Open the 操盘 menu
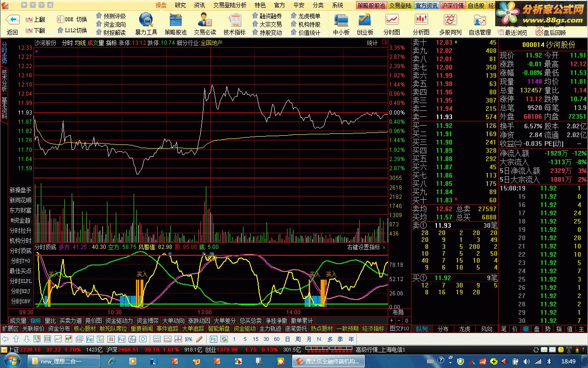Image resolution: width=588 pixels, height=368 pixels. pyautogui.click(x=161, y=5)
